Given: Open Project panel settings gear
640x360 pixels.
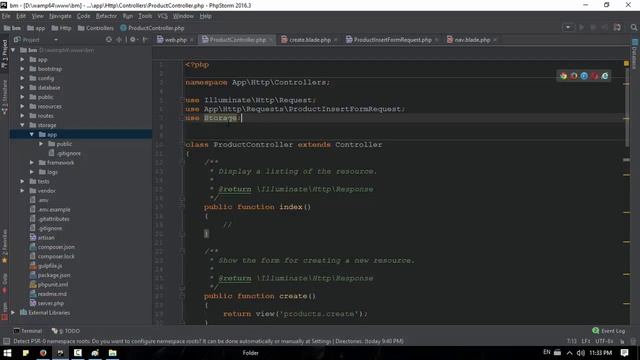Looking at the screenshot, I should [x=133, y=40].
